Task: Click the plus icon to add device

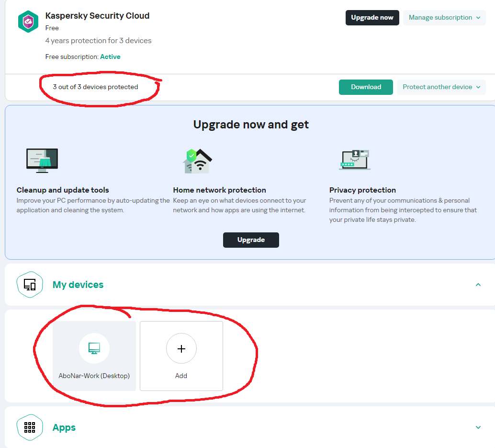Action: pos(181,348)
